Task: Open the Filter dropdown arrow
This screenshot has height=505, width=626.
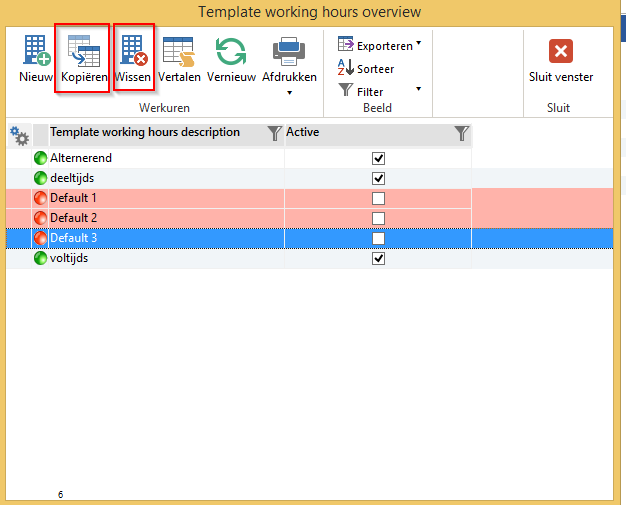Action: point(418,89)
